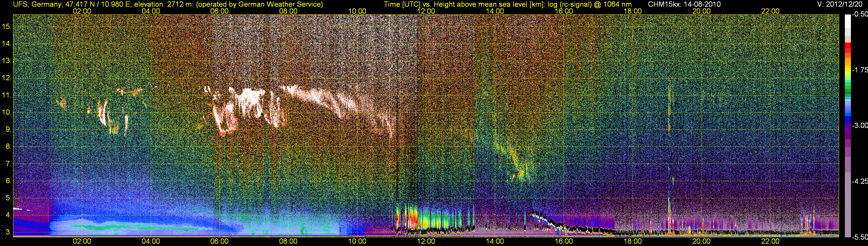Click the 16:00 label on the lower time axis
868x246 pixels.
(564, 241)
